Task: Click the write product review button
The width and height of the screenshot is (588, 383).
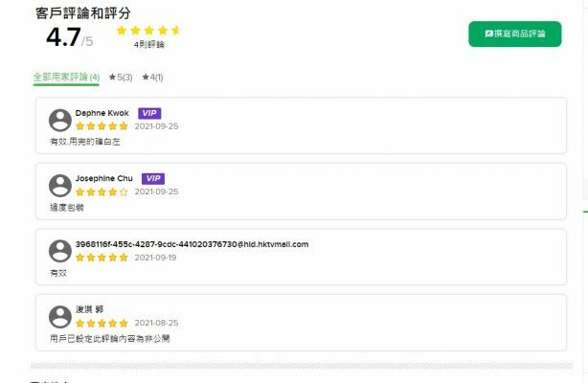Action: [x=515, y=34]
